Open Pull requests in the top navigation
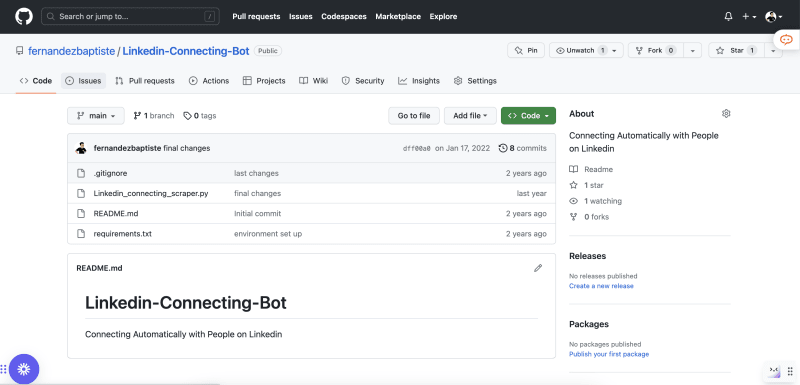The image size is (800, 385). 256,16
